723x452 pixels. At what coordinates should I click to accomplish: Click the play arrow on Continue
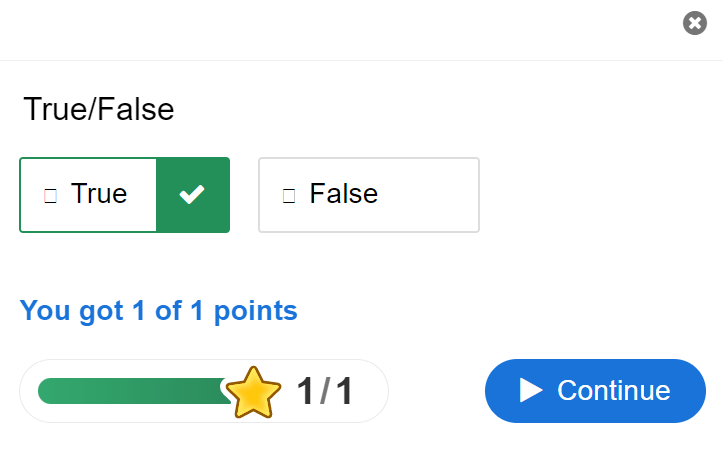click(531, 390)
